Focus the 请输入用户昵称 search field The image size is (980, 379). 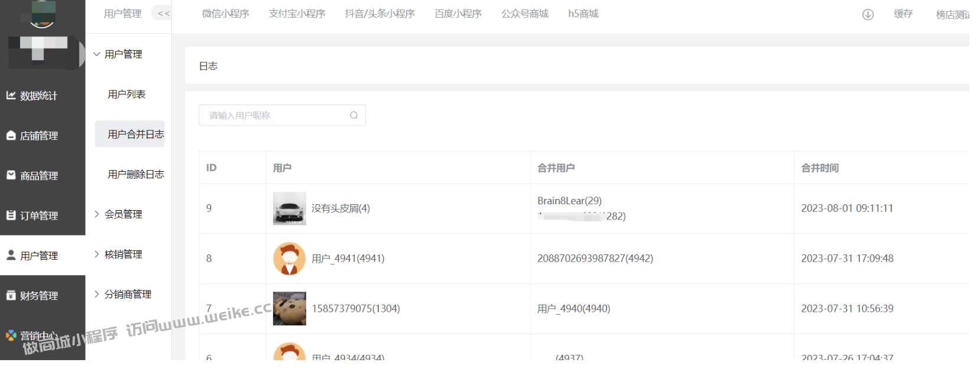point(282,115)
